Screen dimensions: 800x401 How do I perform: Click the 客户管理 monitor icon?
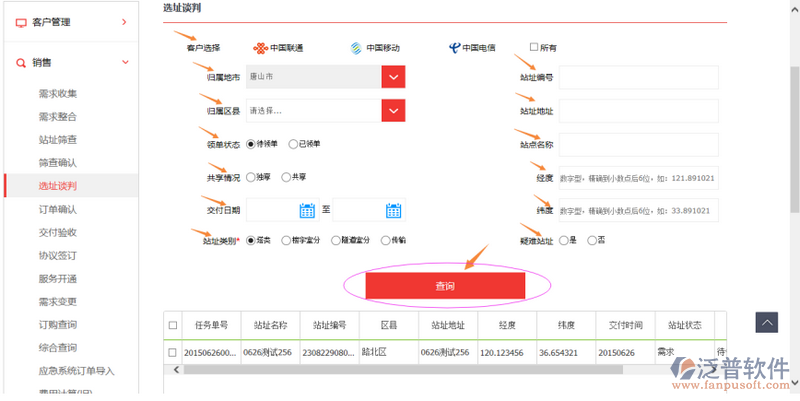[x=21, y=21]
